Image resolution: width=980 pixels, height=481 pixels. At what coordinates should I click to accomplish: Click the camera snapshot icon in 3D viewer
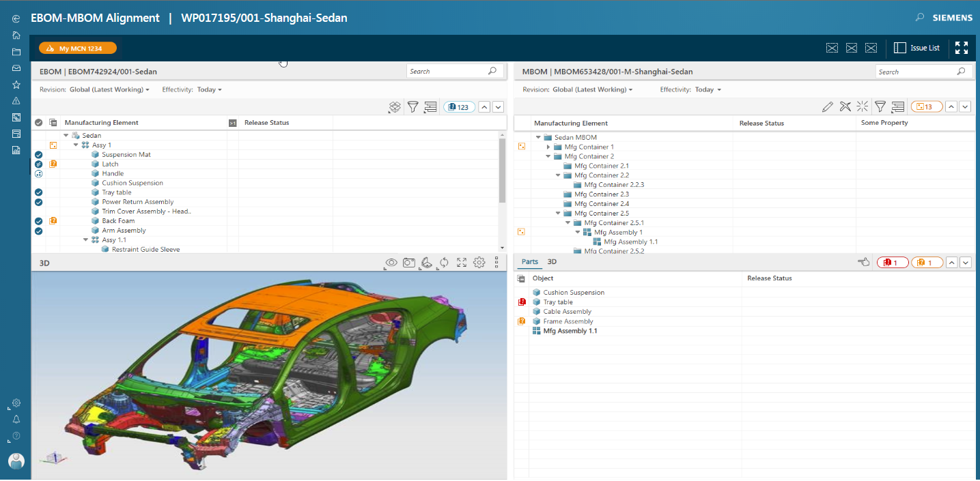pos(408,262)
